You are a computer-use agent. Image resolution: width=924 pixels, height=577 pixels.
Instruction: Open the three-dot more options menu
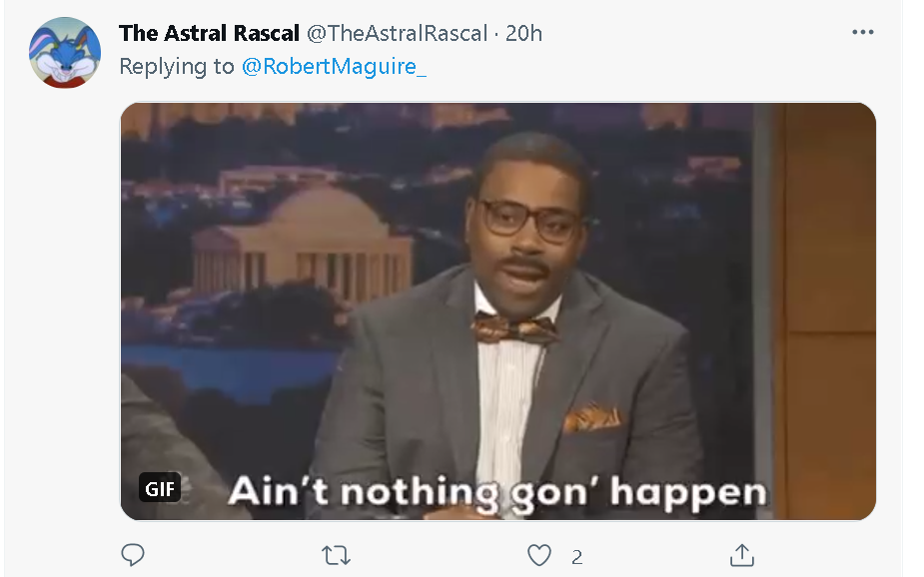[x=863, y=32]
